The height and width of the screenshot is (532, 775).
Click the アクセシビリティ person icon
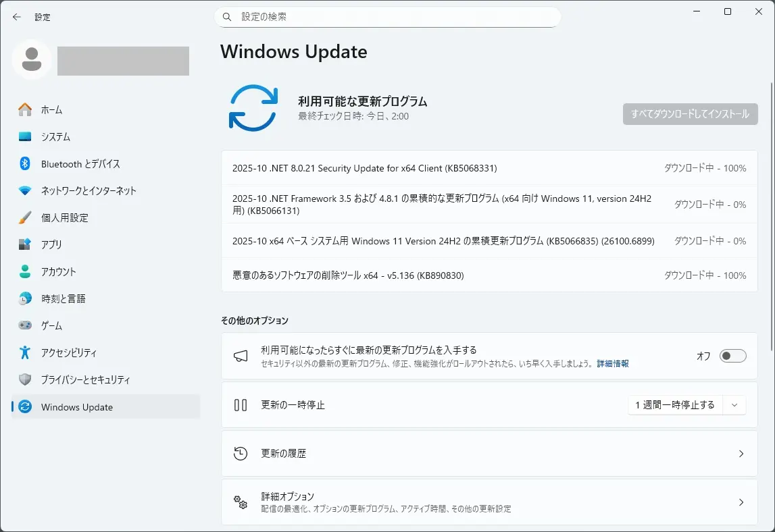click(25, 352)
